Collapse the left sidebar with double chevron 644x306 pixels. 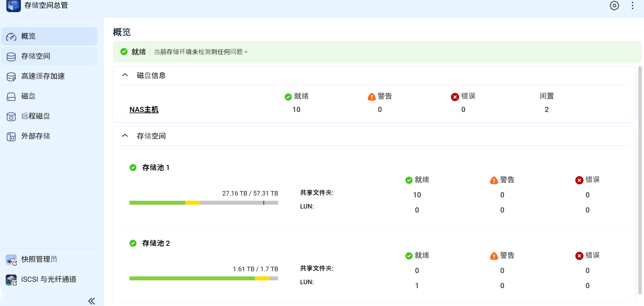[x=91, y=301]
